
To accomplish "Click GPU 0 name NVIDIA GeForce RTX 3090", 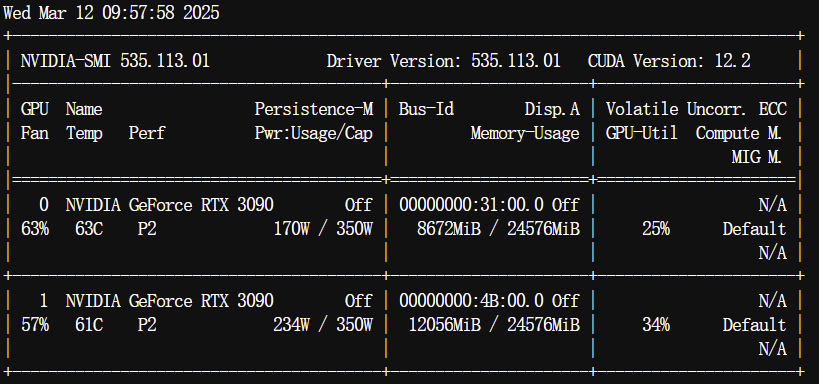I will coord(170,205).
